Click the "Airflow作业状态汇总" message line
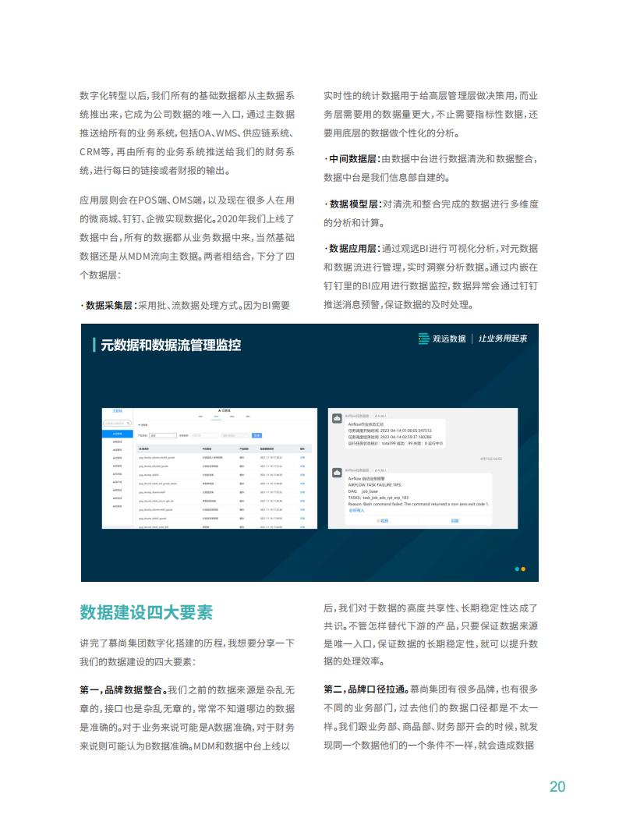Screen dimensions: 619x840 [366, 424]
